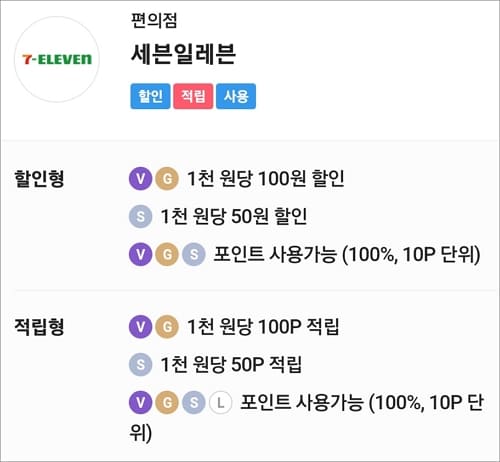Click the purple V badge beside 100원 할인
500x462 pixels.
pos(141,179)
